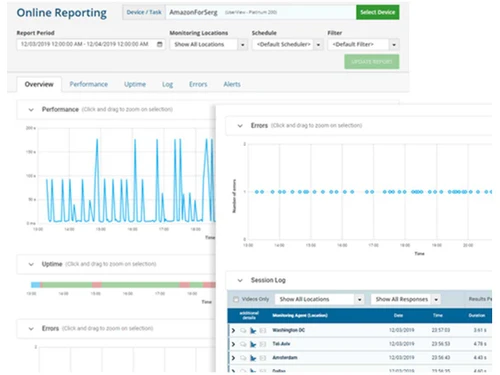This screenshot has height=375, width=500.
Task: Click the blue segment on Uptime bar
Action: pyautogui.click(x=36, y=285)
